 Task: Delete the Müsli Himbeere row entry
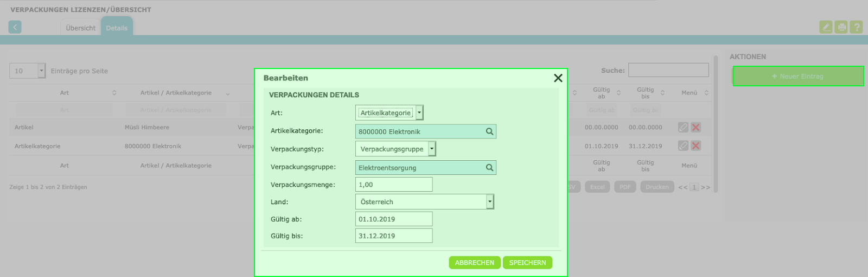696,127
